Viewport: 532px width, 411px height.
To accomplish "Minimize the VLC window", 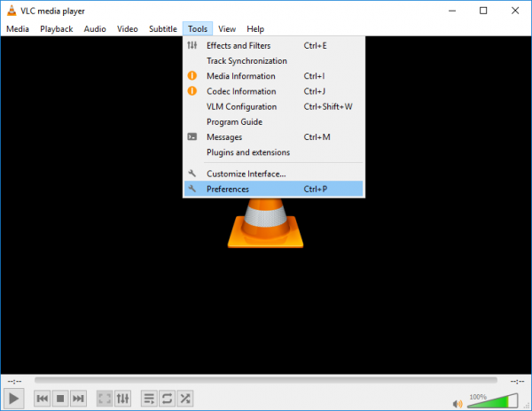I will [x=452, y=11].
